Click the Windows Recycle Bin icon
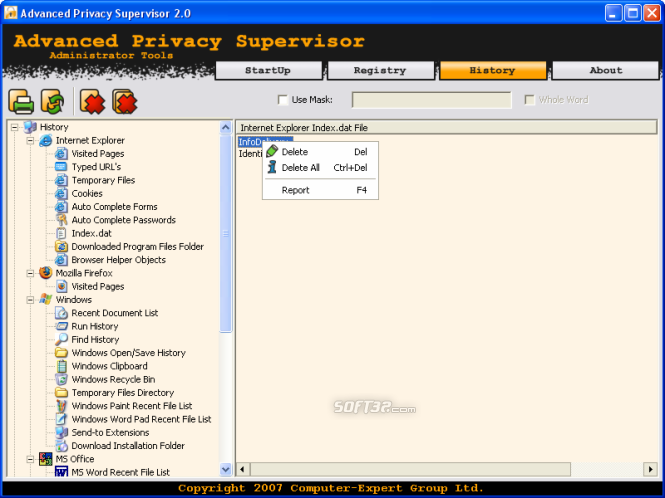 (61, 379)
